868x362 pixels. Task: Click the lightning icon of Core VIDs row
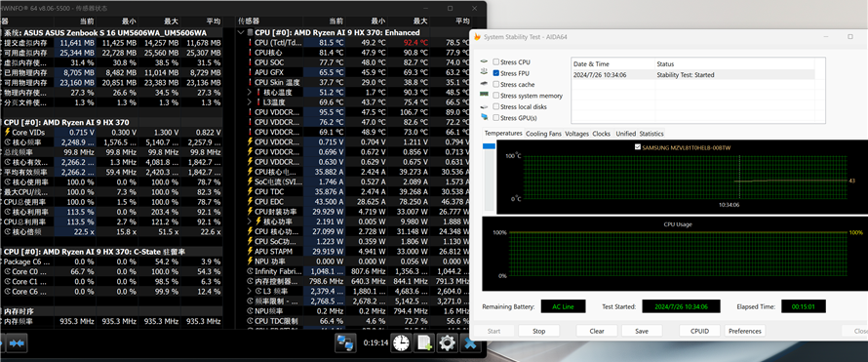coord(7,133)
